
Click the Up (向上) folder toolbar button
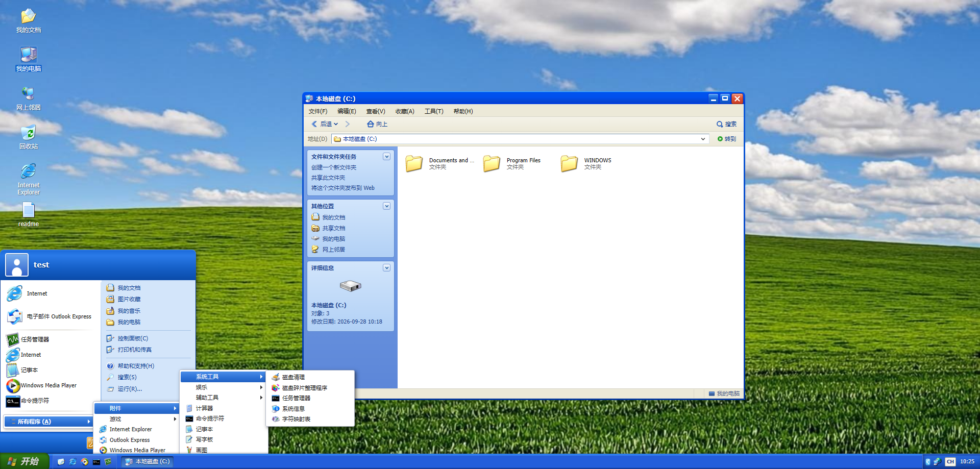(377, 124)
